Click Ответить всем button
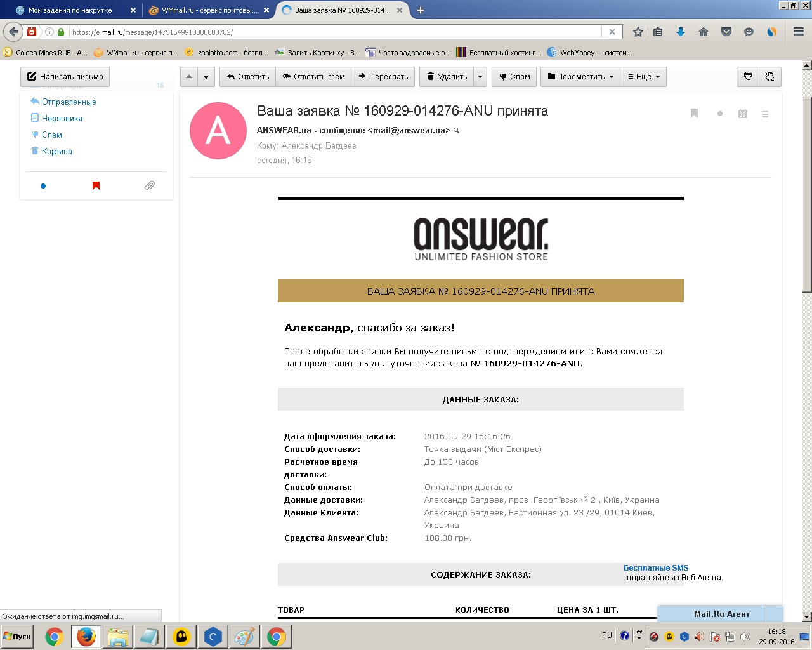 click(313, 77)
